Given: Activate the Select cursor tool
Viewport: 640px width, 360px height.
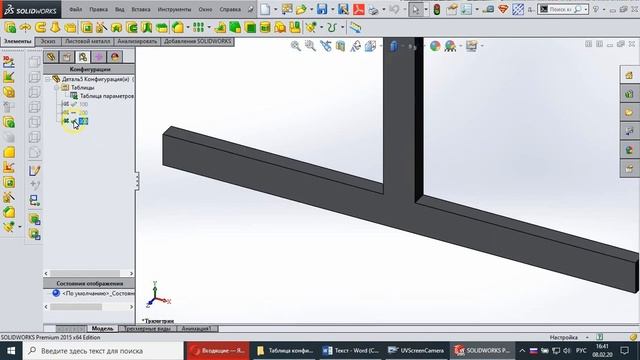Looking at the screenshot, I should click(x=416, y=9).
